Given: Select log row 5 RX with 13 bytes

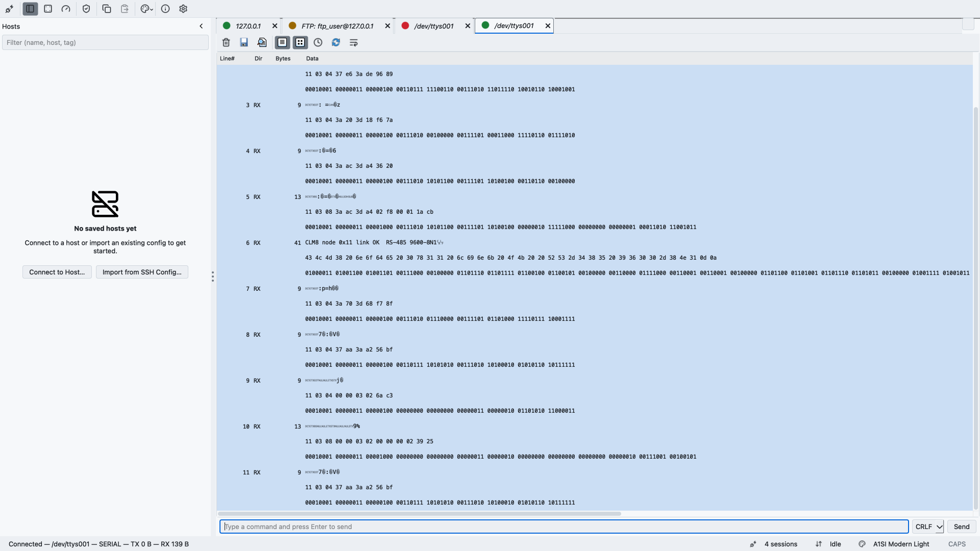Looking at the screenshot, I should (x=595, y=197).
